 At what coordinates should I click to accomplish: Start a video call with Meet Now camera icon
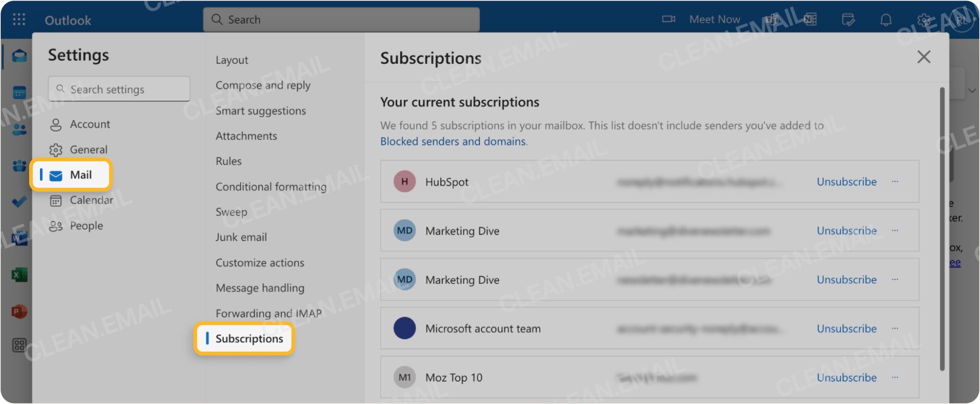point(668,19)
